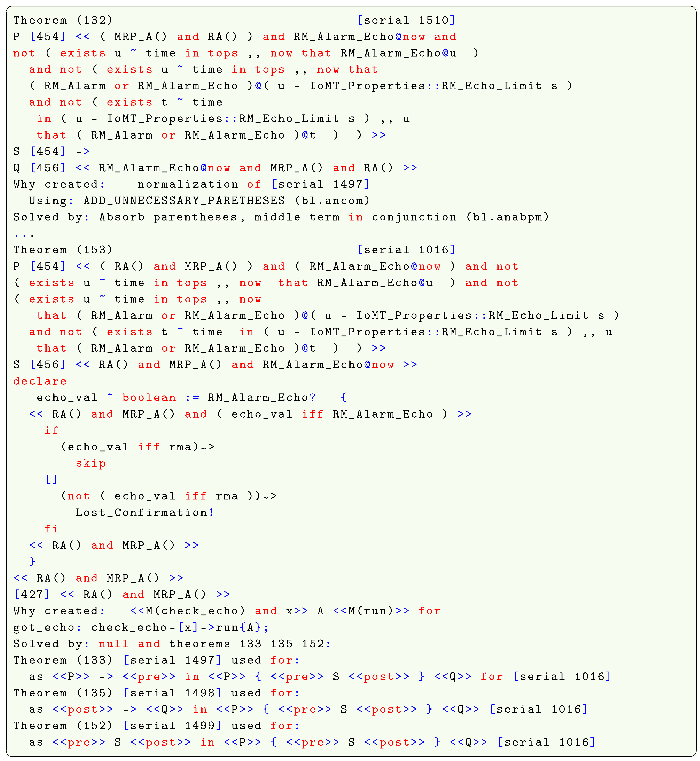Click the 'P [454]' line of Theorem (153)
700x761 pixels.
pyautogui.click(x=265, y=266)
